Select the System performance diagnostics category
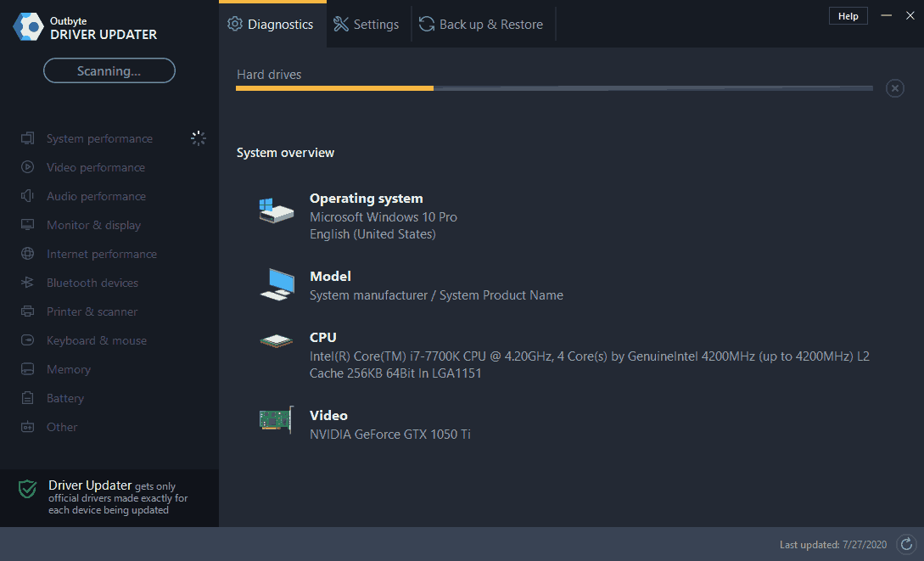This screenshot has width=924, height=561. [98, 137]
